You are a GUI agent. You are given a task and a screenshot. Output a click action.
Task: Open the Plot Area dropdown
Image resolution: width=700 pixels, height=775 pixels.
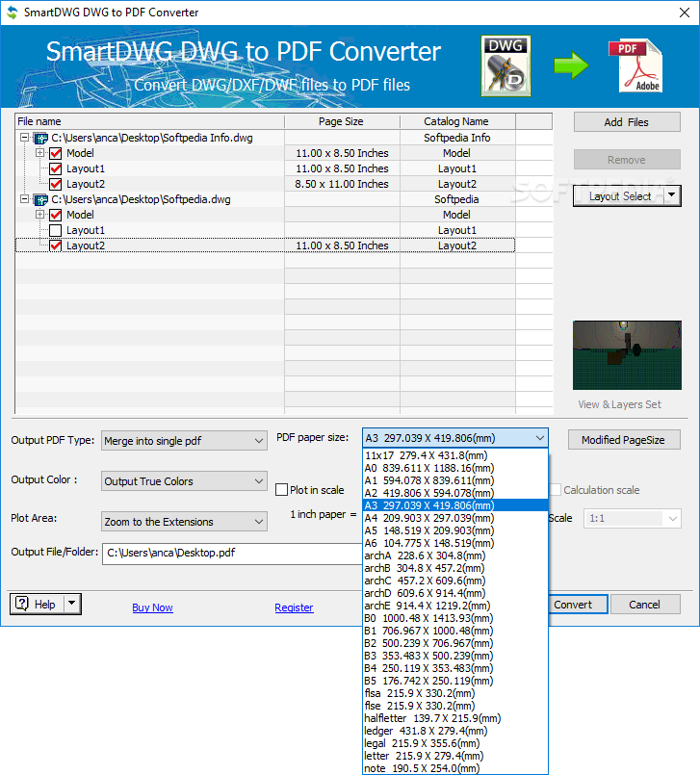point(259,522)
